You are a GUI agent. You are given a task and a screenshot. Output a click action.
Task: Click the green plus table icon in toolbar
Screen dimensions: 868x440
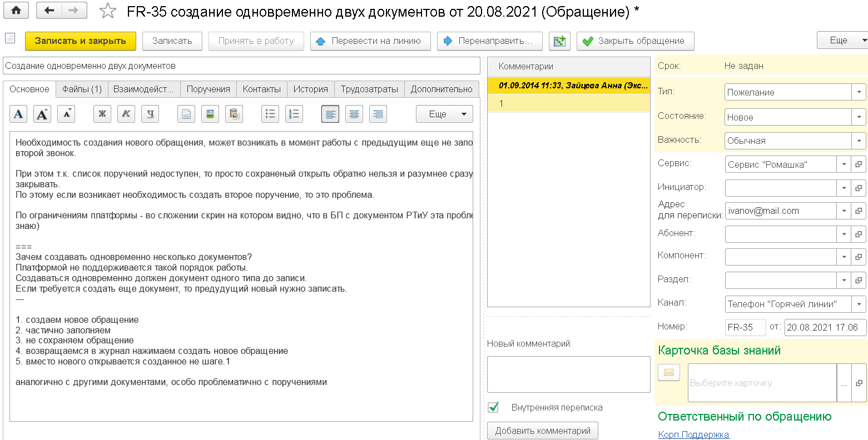559,41
